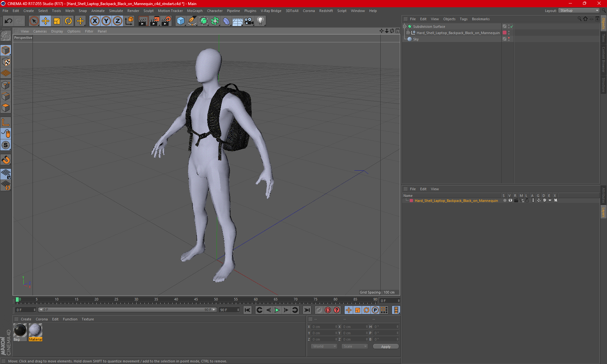This screenshot has width=607, height=364.
Task: Toggle Enable Snap icon
Action: coord(6,160)
